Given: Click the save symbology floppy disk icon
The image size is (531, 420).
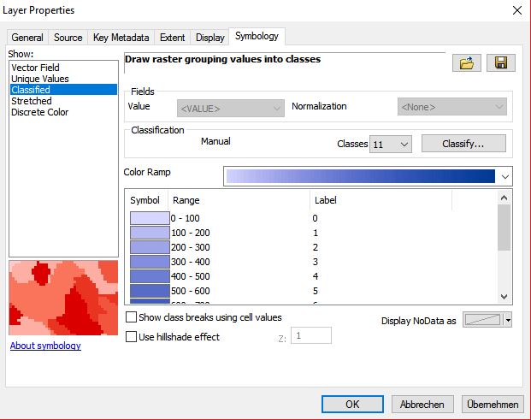Looking at the screenshot, I should tap(500, 63).
